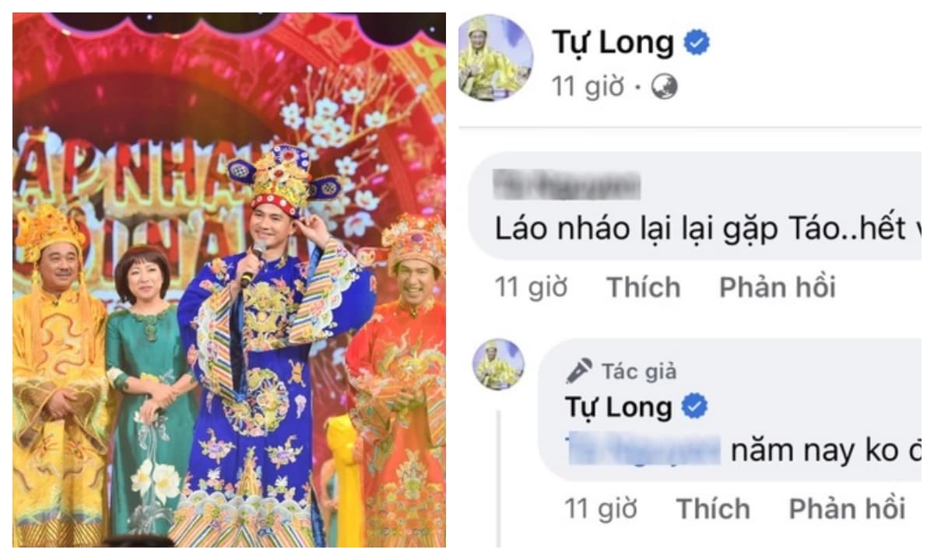The width and height of the screenshot is (934, 560).
Task: Open the small avatar beside the reply
Action: coord(499,365)
